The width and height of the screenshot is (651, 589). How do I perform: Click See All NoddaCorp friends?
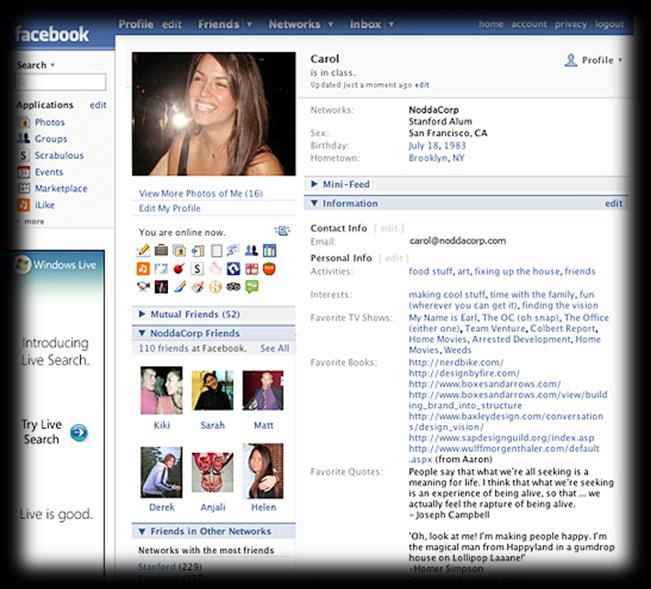pyautogui.click(x=275, y=348)
